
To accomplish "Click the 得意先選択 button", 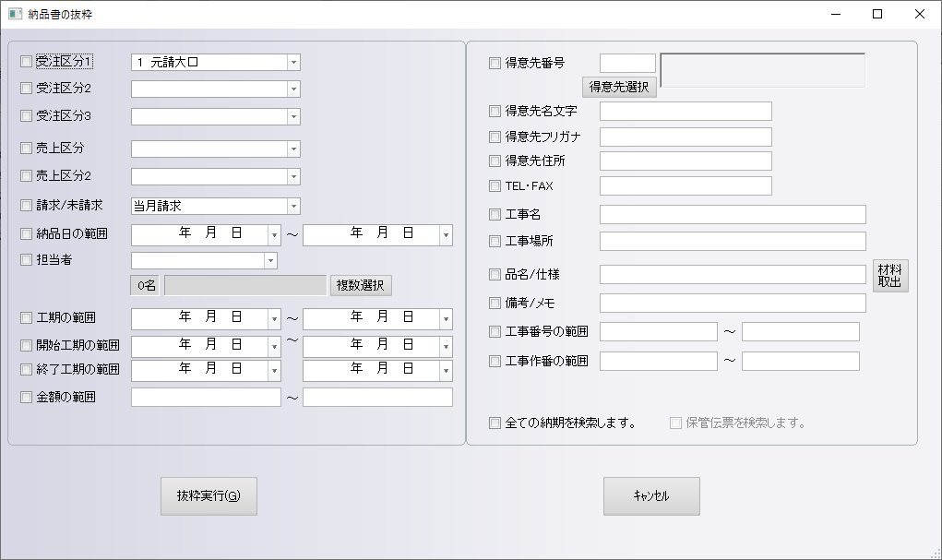I will [619, 88].
